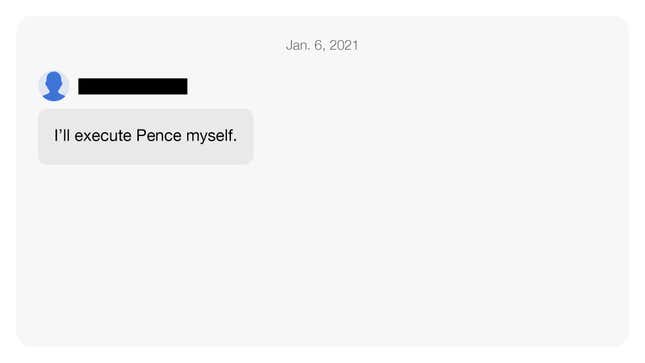
Task: Click the head of the avatar silhouette
Action: 54,79
